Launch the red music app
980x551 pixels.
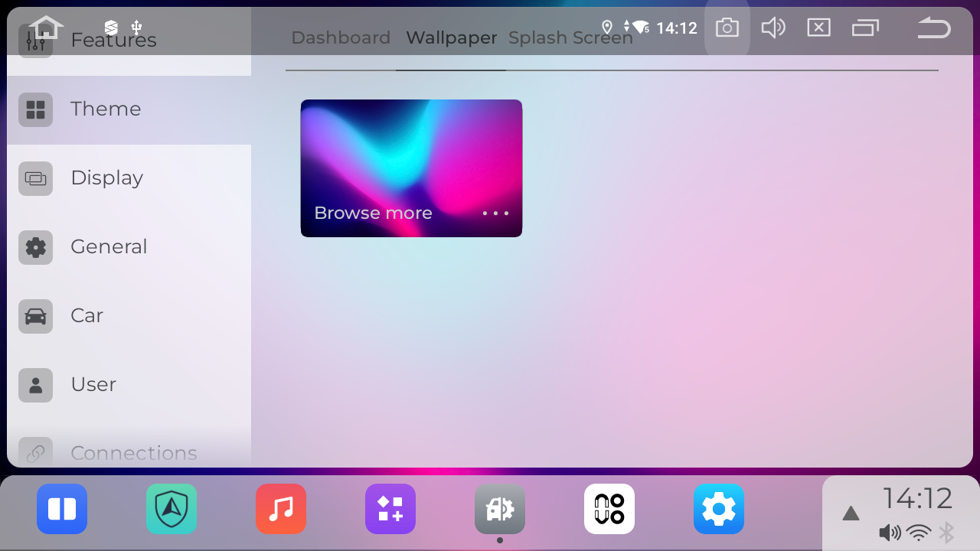[x=281, y=509]
